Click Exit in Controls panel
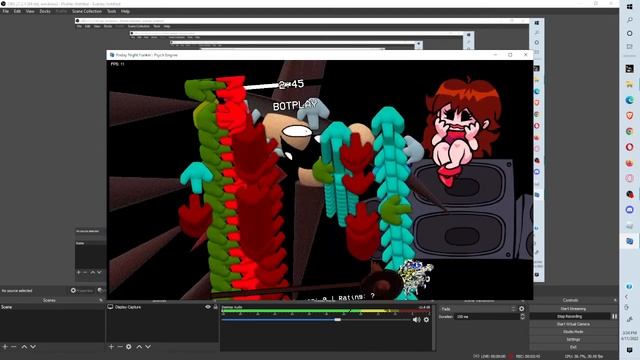Screen dimensions: 640x360 [x=573, y=347]
